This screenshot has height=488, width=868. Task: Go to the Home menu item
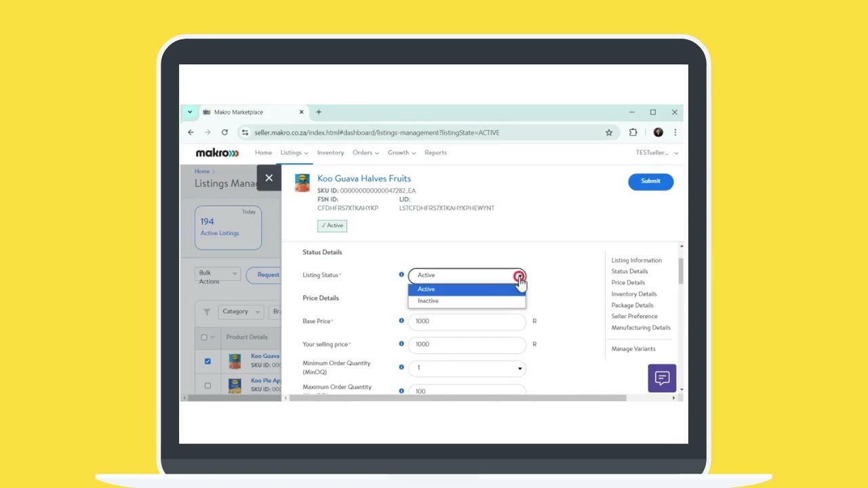(263, 153)
